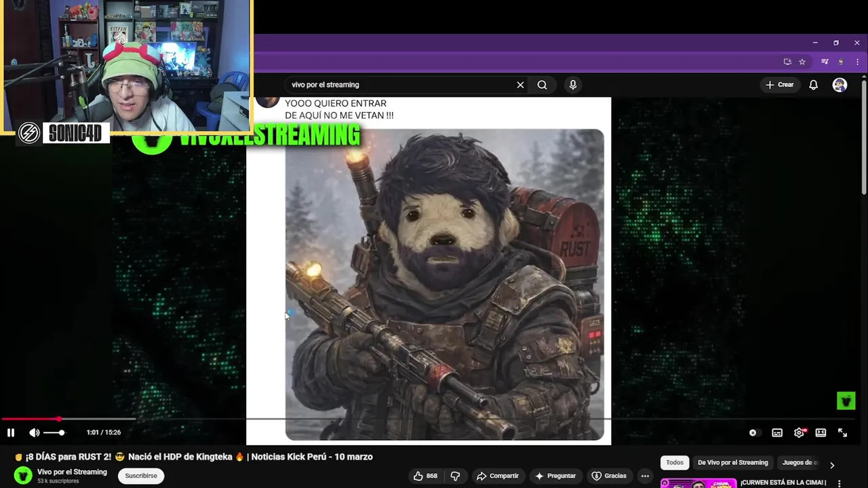Select the De Vivo por el Streaming chip

click(x=733, y=463)
